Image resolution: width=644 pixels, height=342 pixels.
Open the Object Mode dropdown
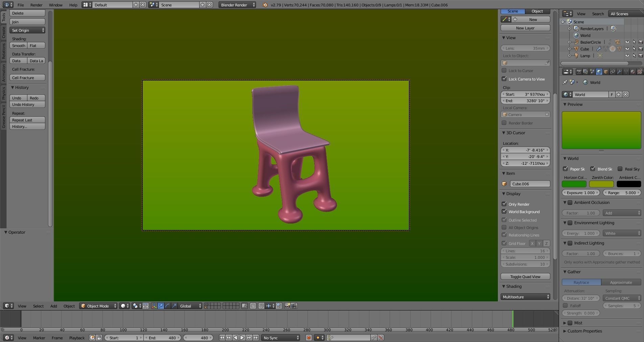[98, 306]
